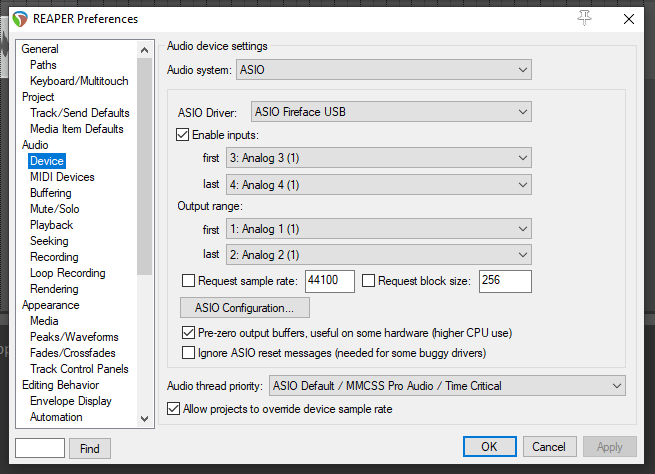655x474 pixels.
Task: Check the Request block size option
Action: (368, 281)
